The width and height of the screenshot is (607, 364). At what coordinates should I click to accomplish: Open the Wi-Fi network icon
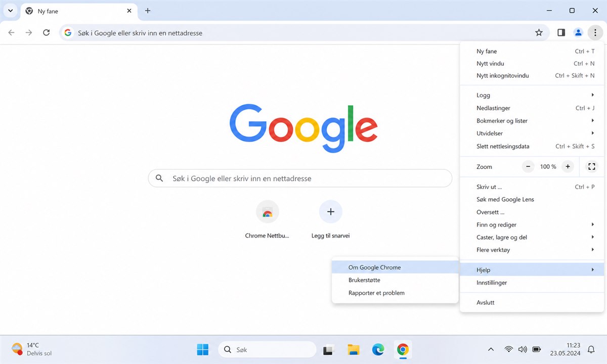click(508, 349)
